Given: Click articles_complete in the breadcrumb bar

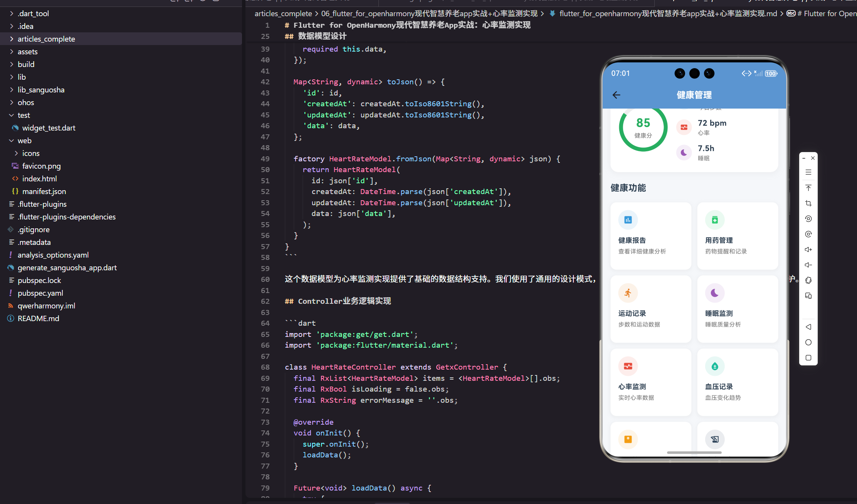Looking at the screenshot, I should 283,13.
